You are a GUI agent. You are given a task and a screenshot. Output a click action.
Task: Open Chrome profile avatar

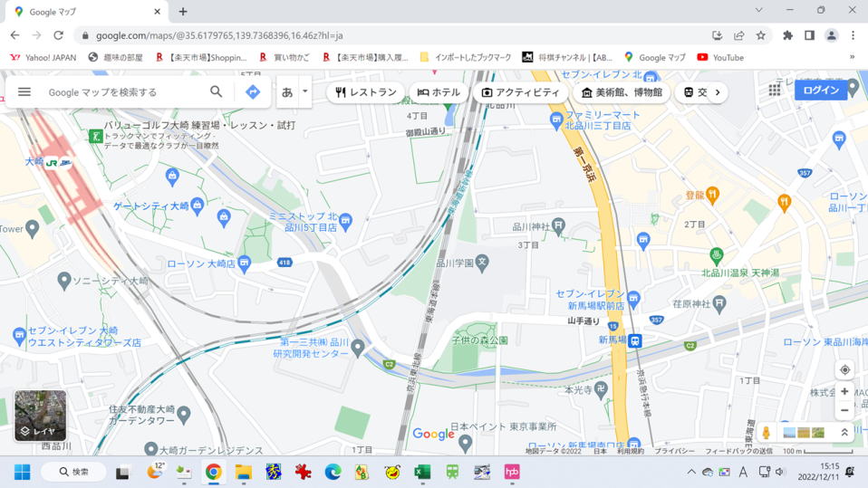(x=831, y=35)
